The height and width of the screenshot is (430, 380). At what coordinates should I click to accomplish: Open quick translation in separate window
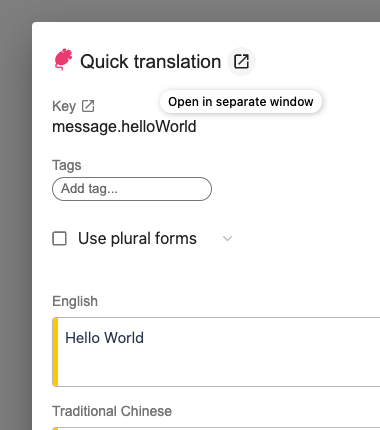point(241,62)
